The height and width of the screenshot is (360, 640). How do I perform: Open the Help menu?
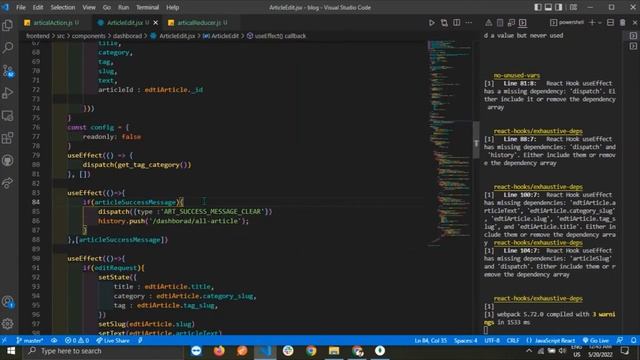172,7
